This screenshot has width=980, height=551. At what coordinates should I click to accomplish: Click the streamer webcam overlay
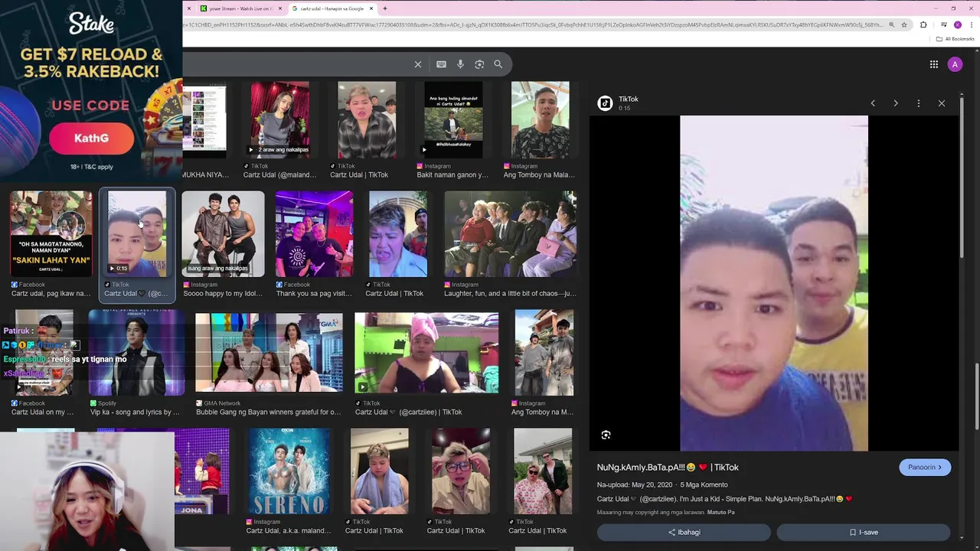click(x=87, y=491)
